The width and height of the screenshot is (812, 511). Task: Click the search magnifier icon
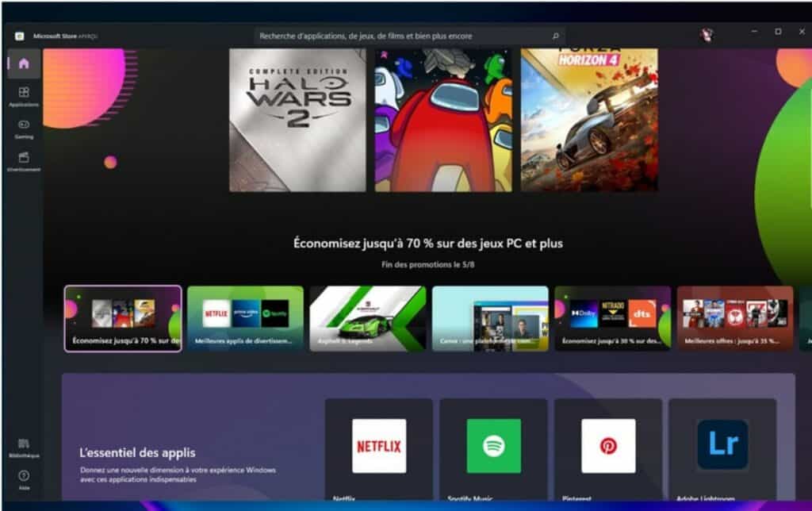click(x=555, y=36)
